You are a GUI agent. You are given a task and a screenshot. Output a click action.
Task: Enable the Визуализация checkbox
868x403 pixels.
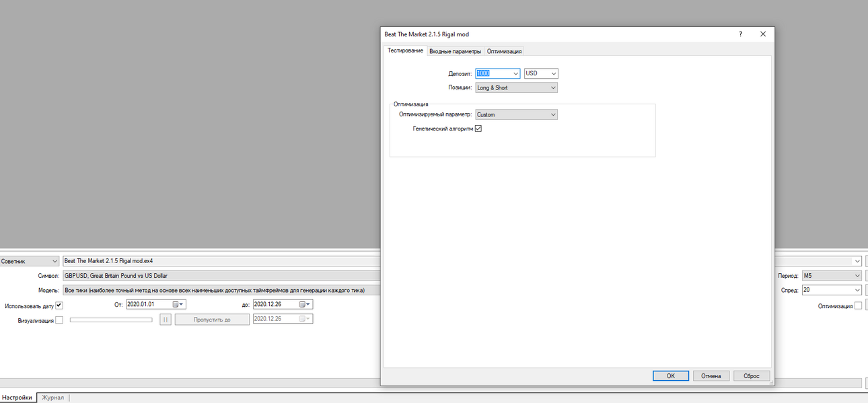click(x=59, y=320)
